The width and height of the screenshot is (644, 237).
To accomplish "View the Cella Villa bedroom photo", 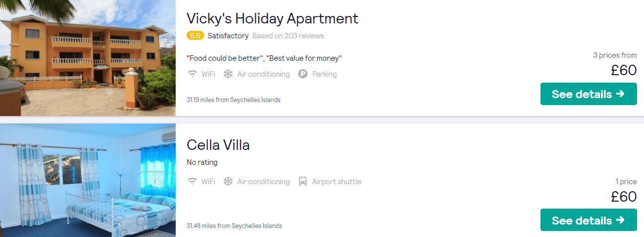I will click(x=88, y=180).
